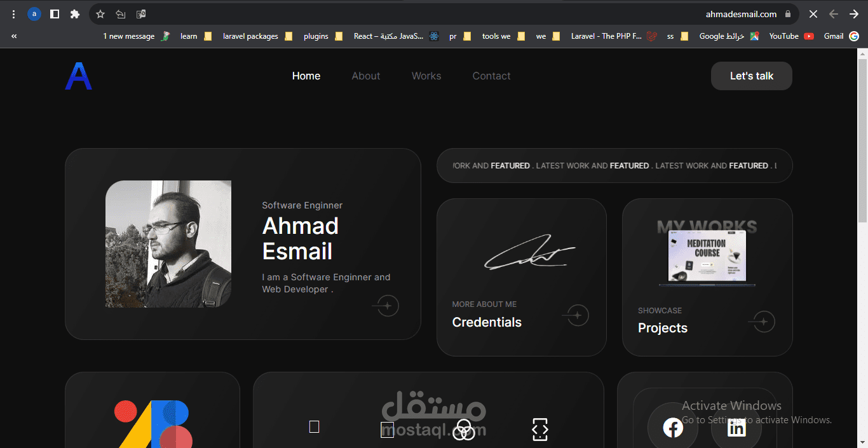Open the LinkedIn social icon
This screenshot has width=868, height=448.
click(736, 428)
